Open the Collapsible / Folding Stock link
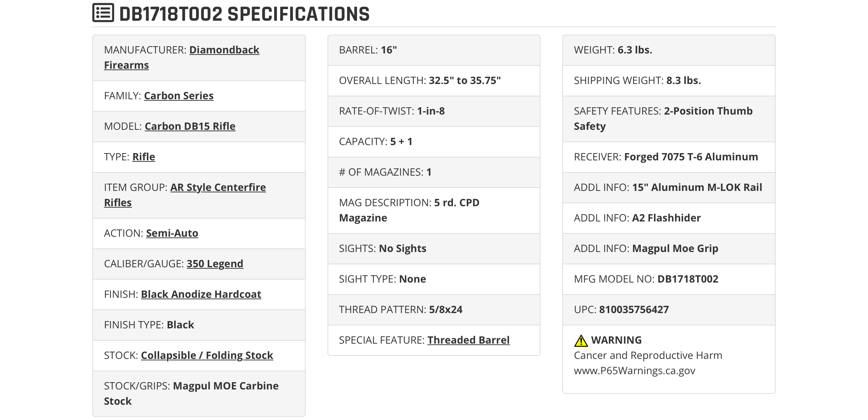868x420 pixels. click(207, 355)
